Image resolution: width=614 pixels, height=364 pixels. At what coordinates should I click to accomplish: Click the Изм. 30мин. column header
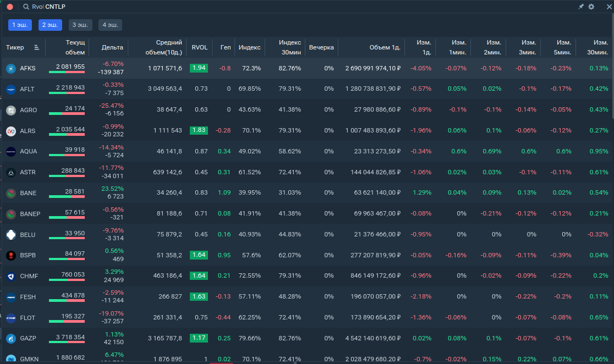click(597, 47)
